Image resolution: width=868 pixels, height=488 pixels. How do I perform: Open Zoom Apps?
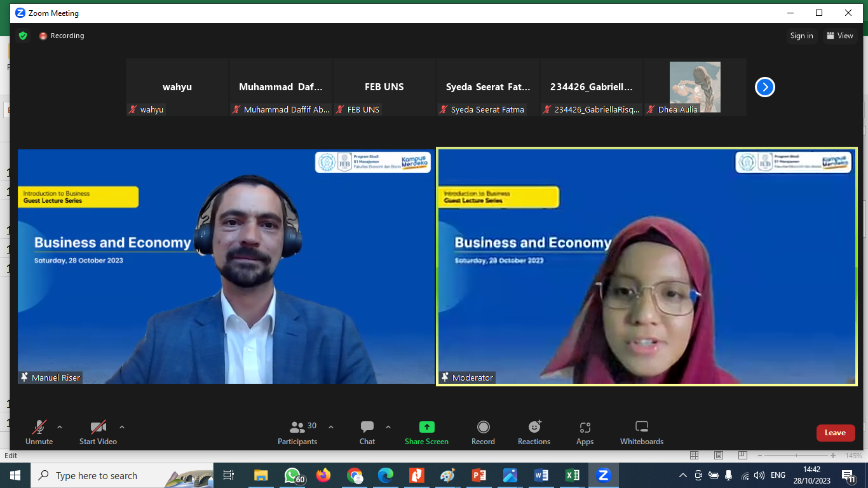pyautogui.click(x=585, y=433)
